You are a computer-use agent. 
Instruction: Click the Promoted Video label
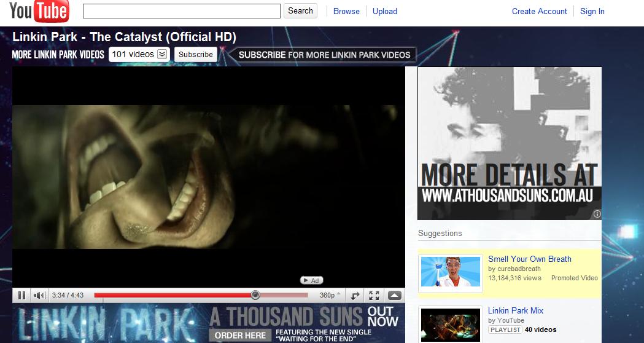574,278
